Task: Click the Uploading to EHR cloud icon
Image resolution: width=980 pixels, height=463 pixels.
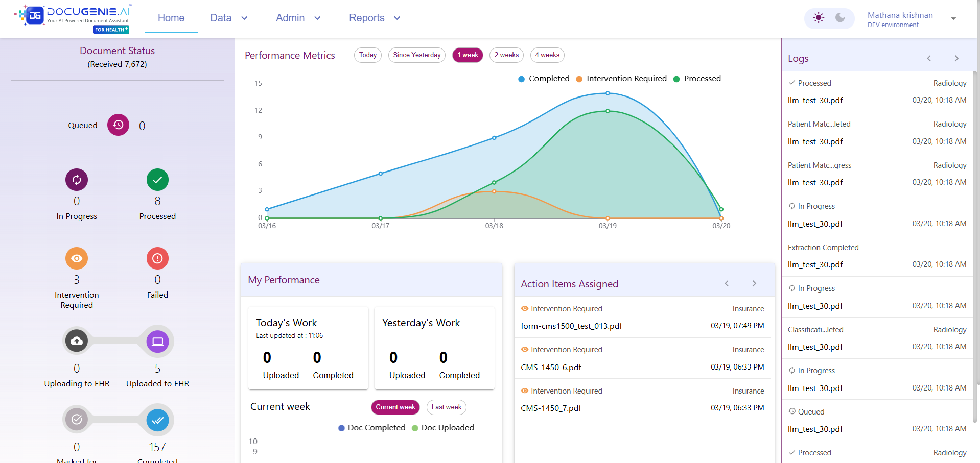Action: click(76, 341)
